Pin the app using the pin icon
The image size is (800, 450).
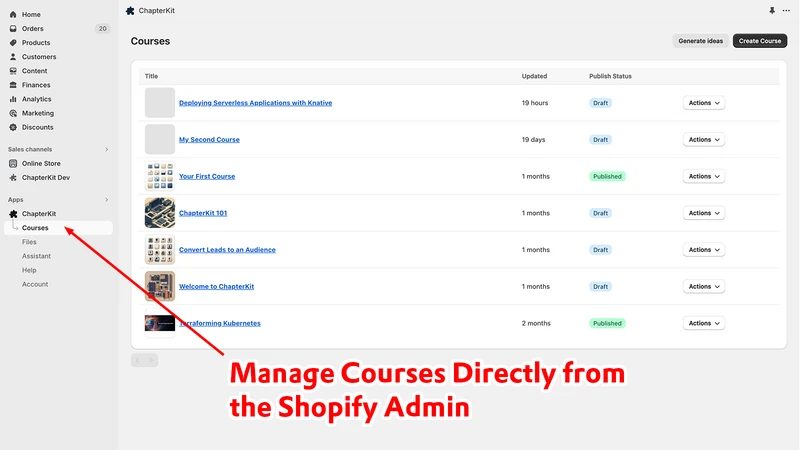772,11
